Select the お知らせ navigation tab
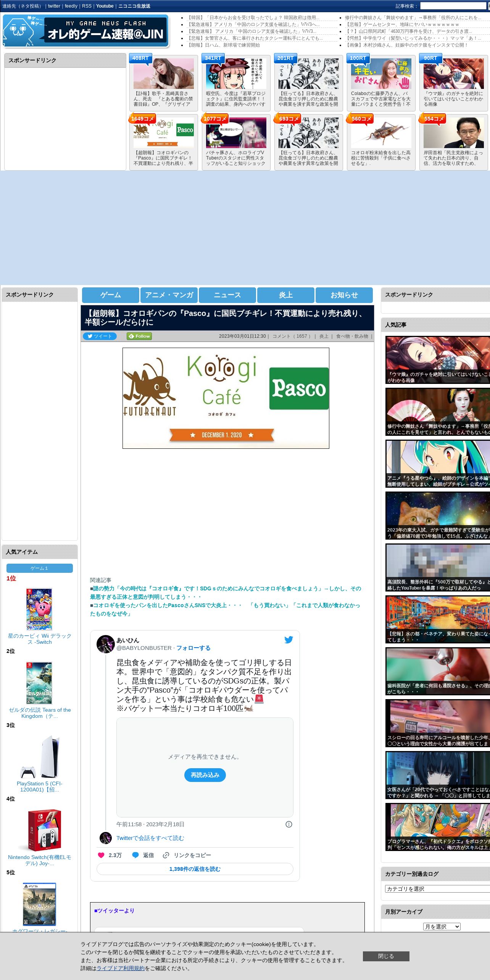Screen dimensions: 490x980 tap(344, 295)
